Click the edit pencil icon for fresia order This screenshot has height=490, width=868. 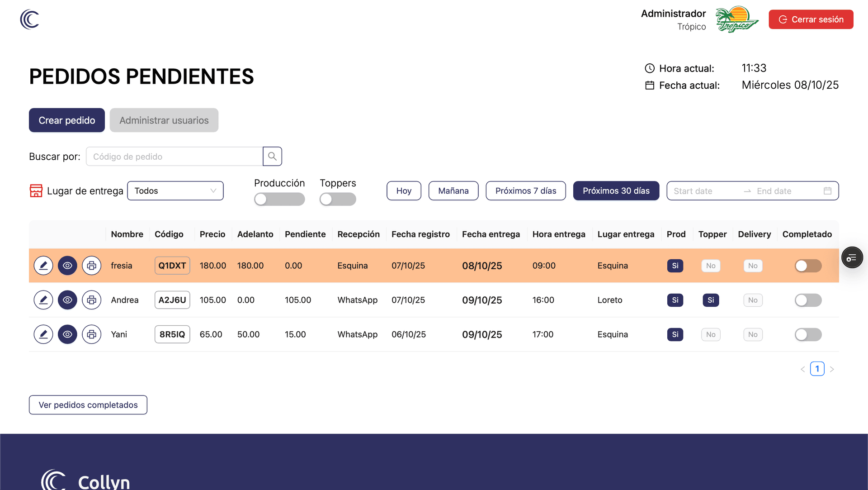[x=43, y=266]
